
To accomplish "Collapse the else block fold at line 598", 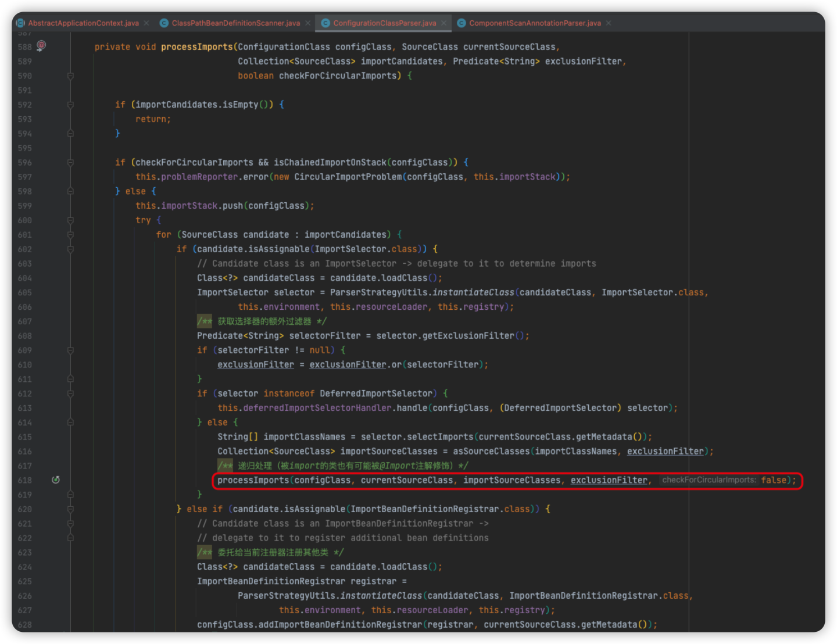I will (70, 191).
